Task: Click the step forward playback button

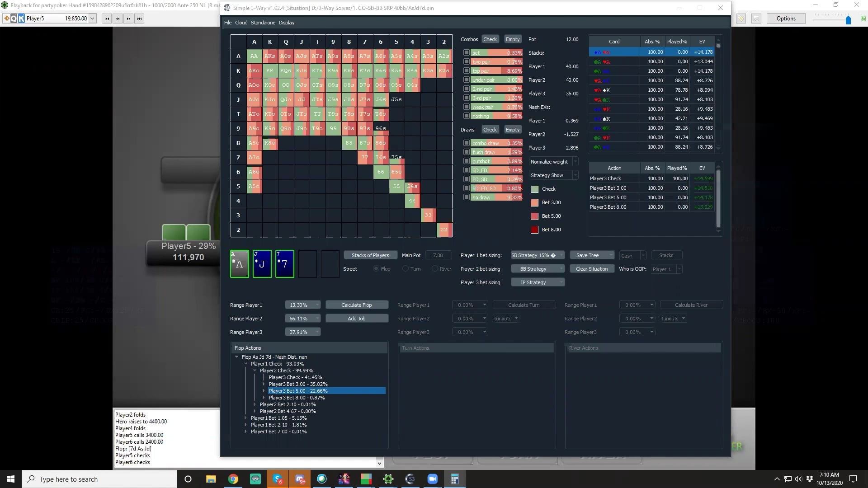Action: tap(128, 19)
